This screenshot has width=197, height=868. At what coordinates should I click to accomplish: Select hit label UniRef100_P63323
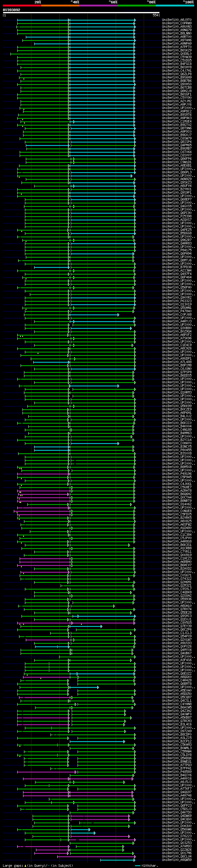pyautogui.click(x=177, y=301)
